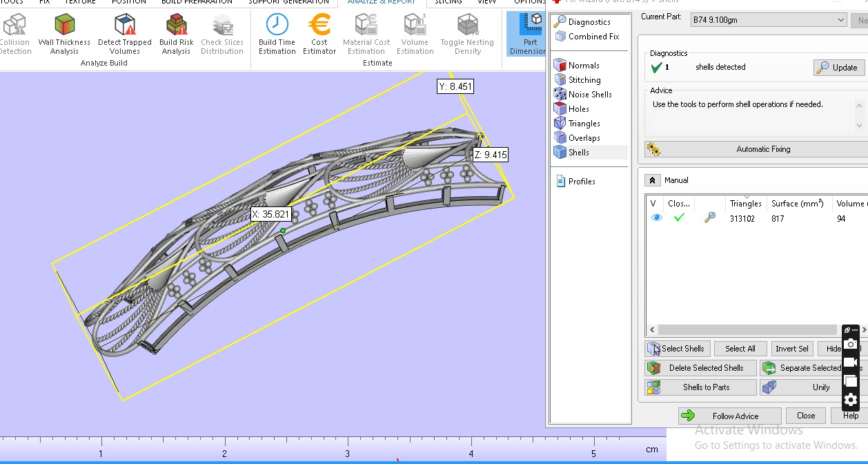Click Volume Estimation icon
868x464 pixels.
[x=415, y=35]
